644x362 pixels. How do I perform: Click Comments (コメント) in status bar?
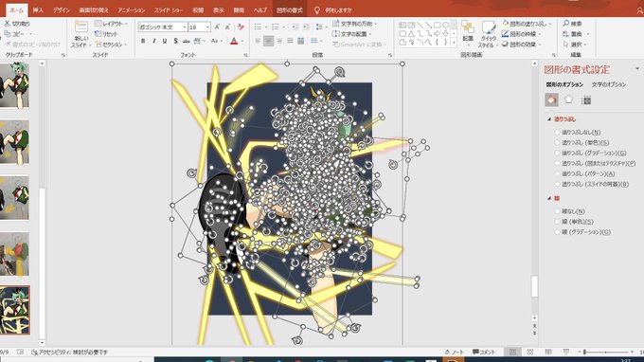tap(484, 353)
